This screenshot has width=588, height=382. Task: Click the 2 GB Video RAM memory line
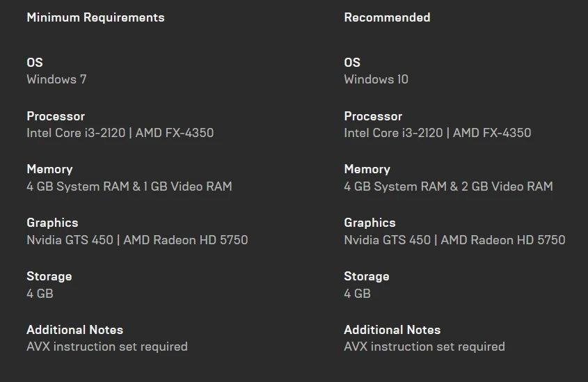coord(448,186)
